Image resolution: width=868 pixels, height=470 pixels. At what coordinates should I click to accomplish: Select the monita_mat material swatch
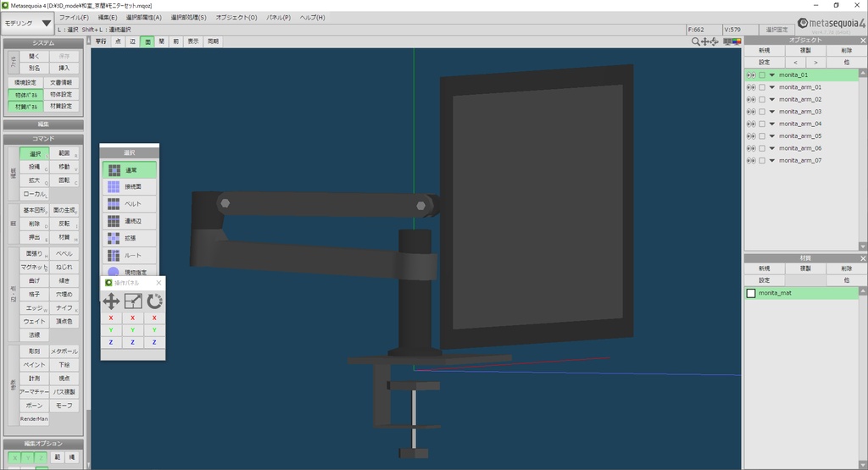point(751,293)
